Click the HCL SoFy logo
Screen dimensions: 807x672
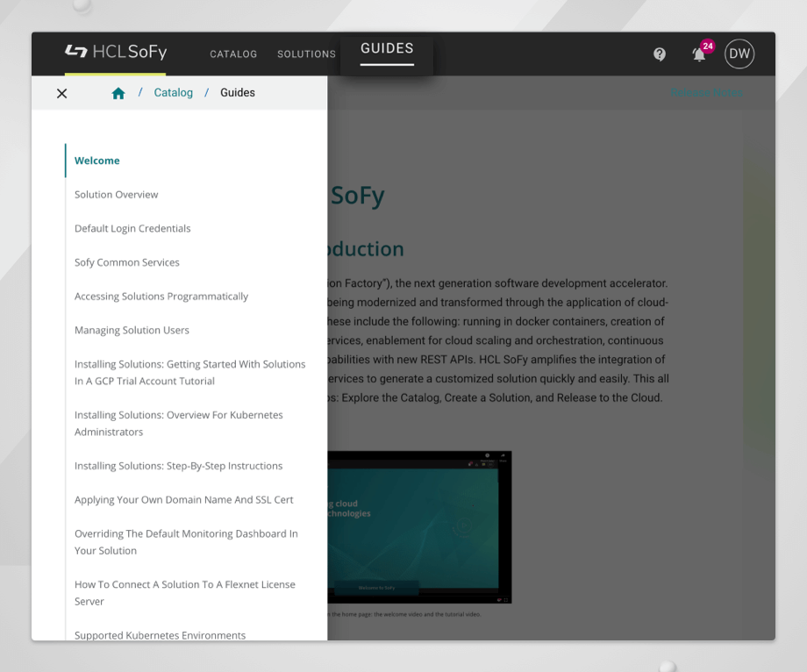[x=116, y=53]
